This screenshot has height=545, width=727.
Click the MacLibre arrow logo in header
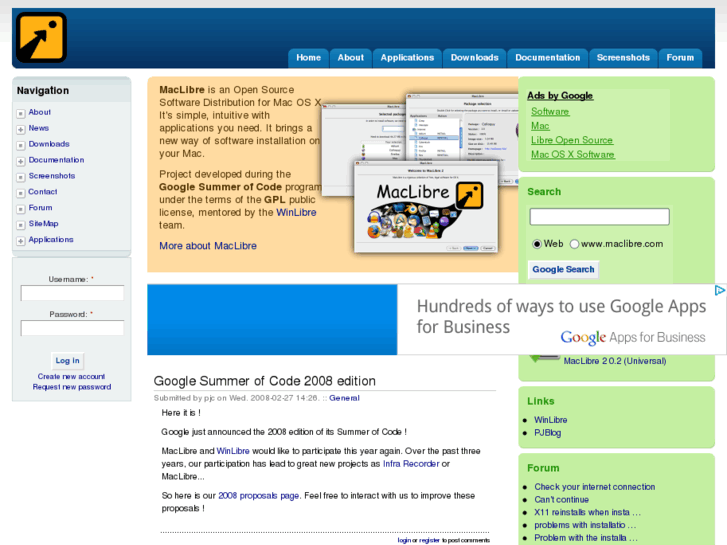point(41,38)
